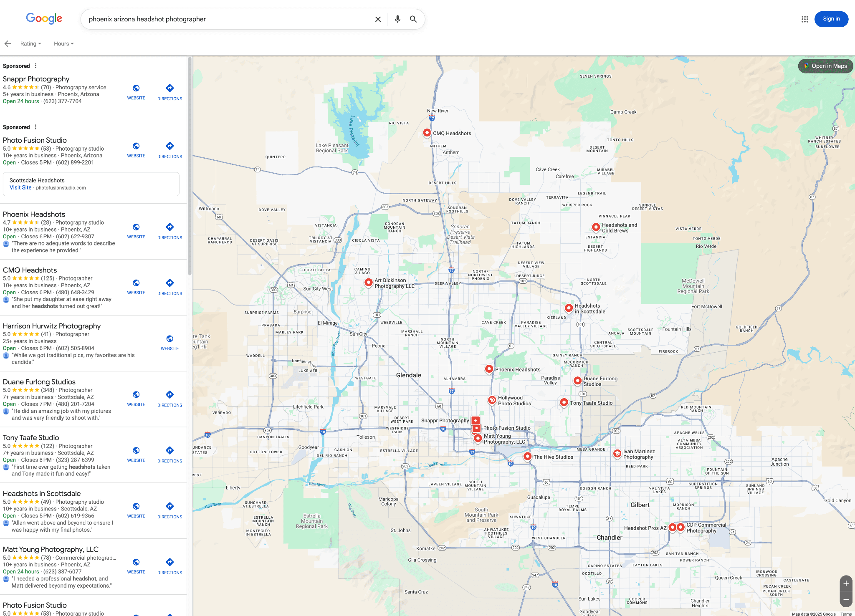Screen dimensions: 855x616
Task: Open the Rating filter dropdown
Action: coord(30,43)
